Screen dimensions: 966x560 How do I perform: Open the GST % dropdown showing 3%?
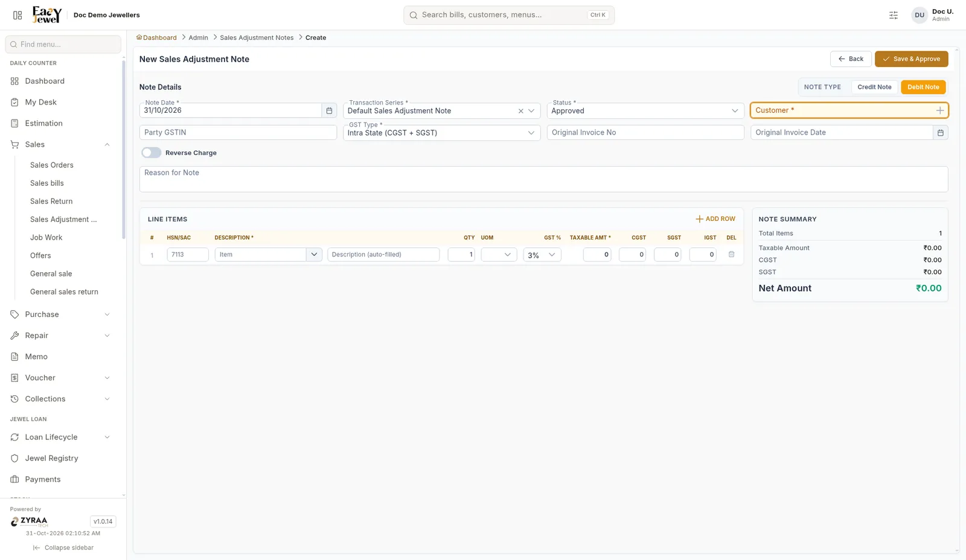tap(542, 255)
